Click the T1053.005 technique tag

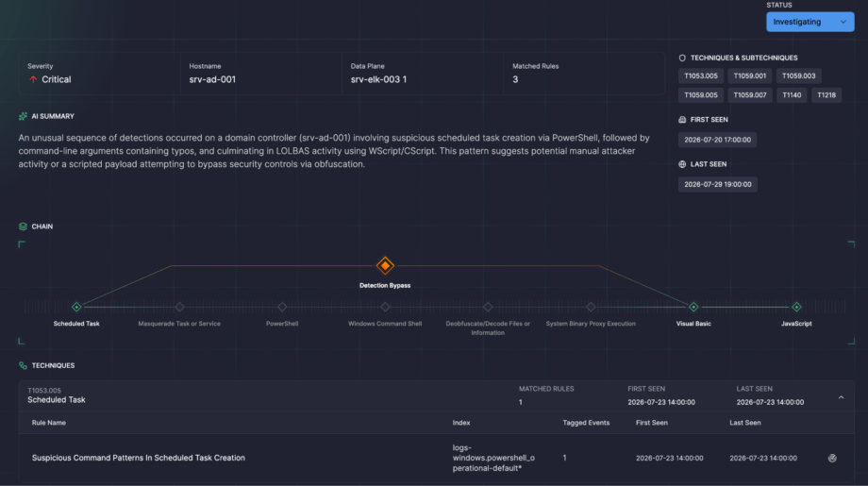[700, 75]
